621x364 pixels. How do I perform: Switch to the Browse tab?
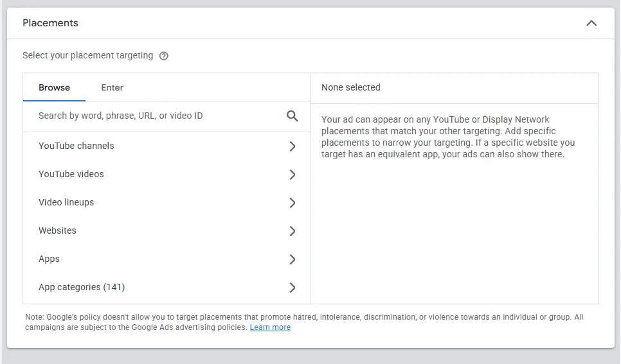click(54, 87)
